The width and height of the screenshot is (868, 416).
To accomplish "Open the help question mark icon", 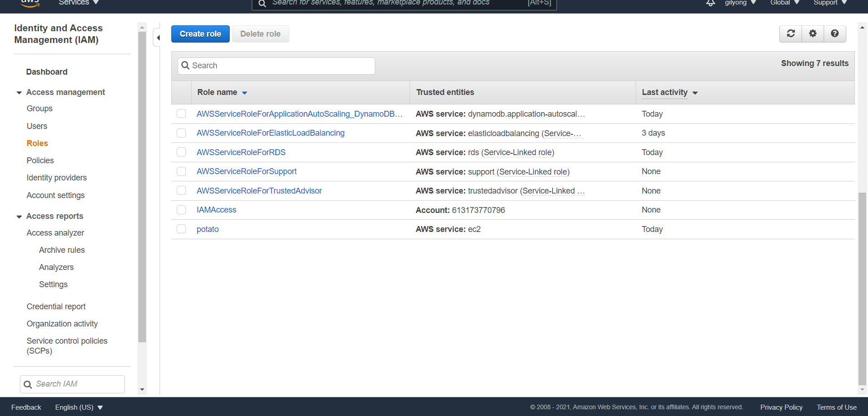I will [835, 33].
